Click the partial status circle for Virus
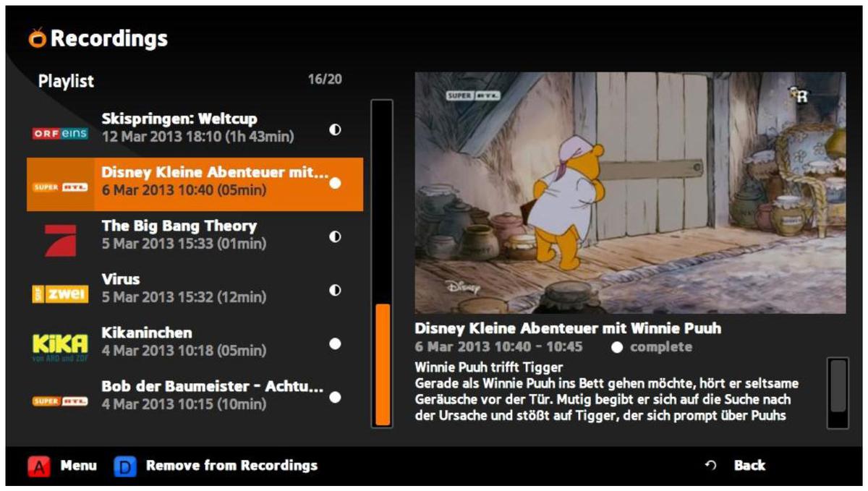This screenshot has height=491, width=868. coord(335,290)
